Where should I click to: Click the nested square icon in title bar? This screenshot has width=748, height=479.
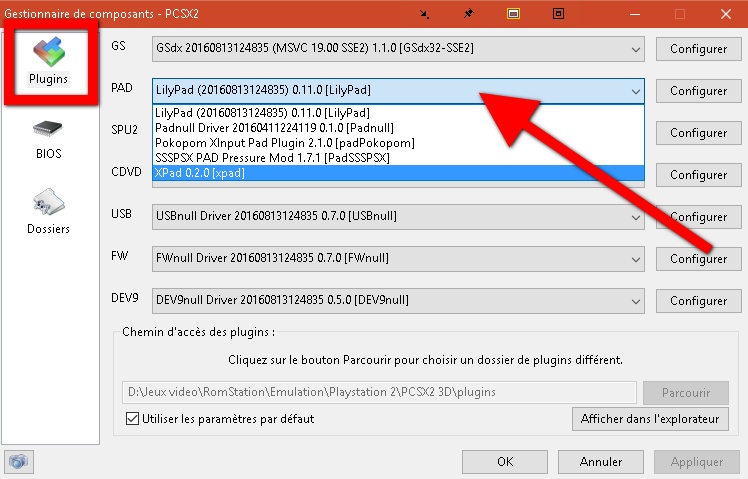(558, 14)
